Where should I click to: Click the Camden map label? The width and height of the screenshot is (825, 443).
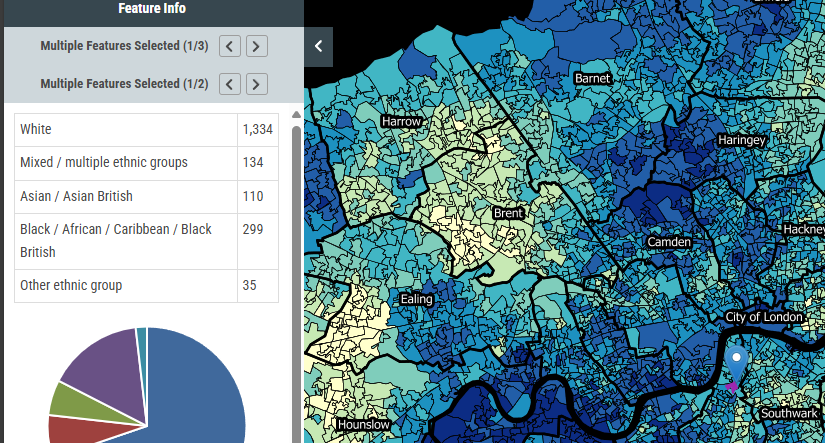pos(669,242)
